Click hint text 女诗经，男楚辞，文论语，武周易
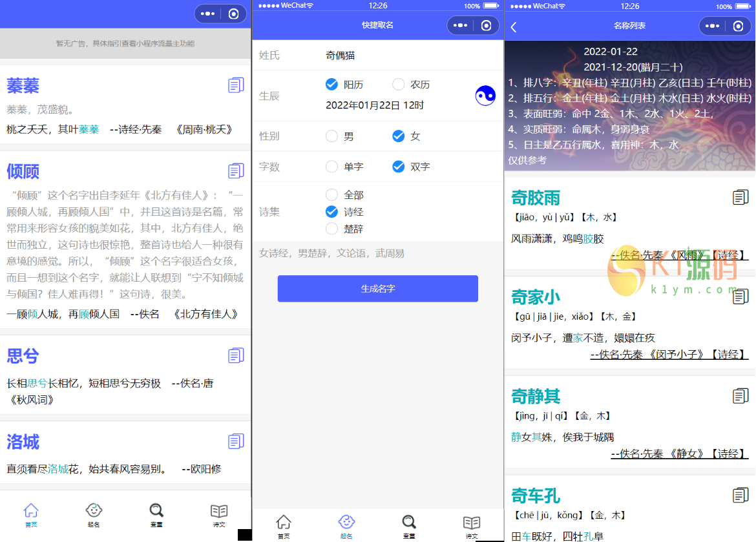The image size is (756, 542). pos(331,253)
